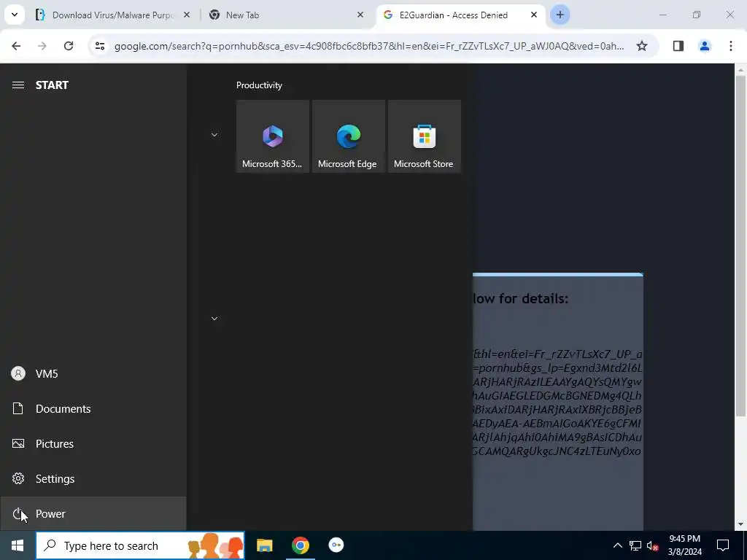Reload the current page
The image size is (747, 560).
coord(69,46)
